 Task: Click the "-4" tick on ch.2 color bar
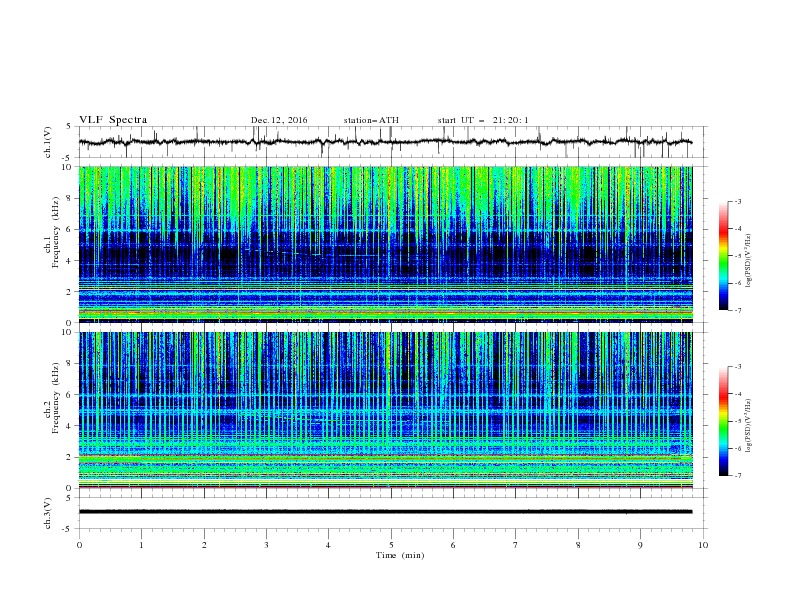[737, 394]
